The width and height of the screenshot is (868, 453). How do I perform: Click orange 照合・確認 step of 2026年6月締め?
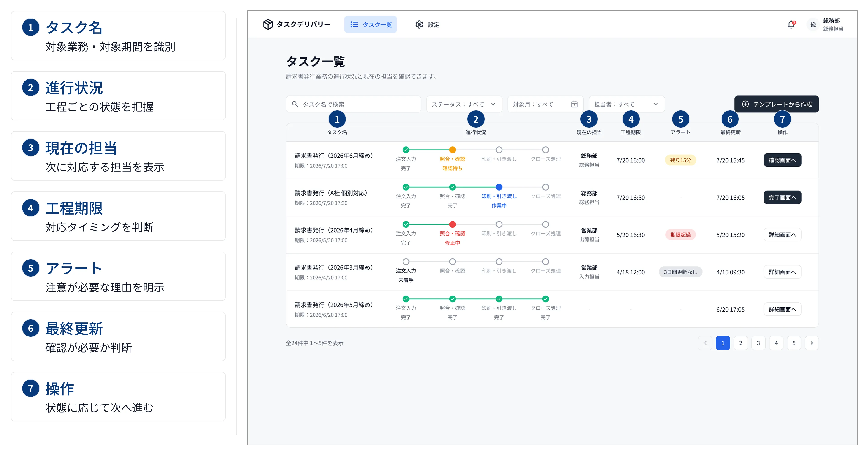point(453,150)
